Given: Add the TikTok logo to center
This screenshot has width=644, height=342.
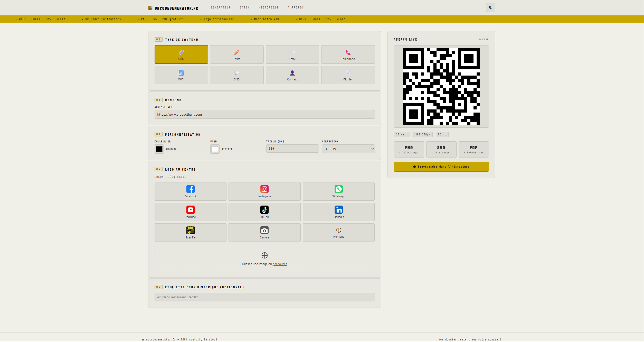Looking at the screenshot, I should (x=264, y=212).
